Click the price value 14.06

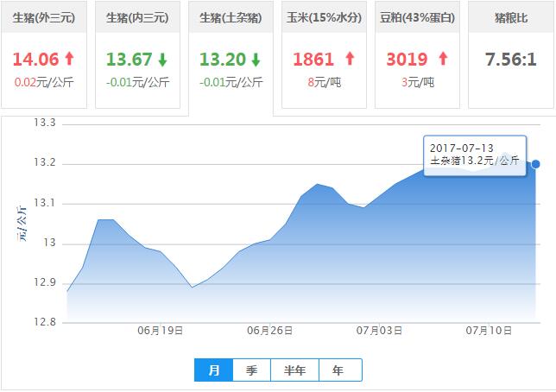pyautogui.click(x=35, y=60)
